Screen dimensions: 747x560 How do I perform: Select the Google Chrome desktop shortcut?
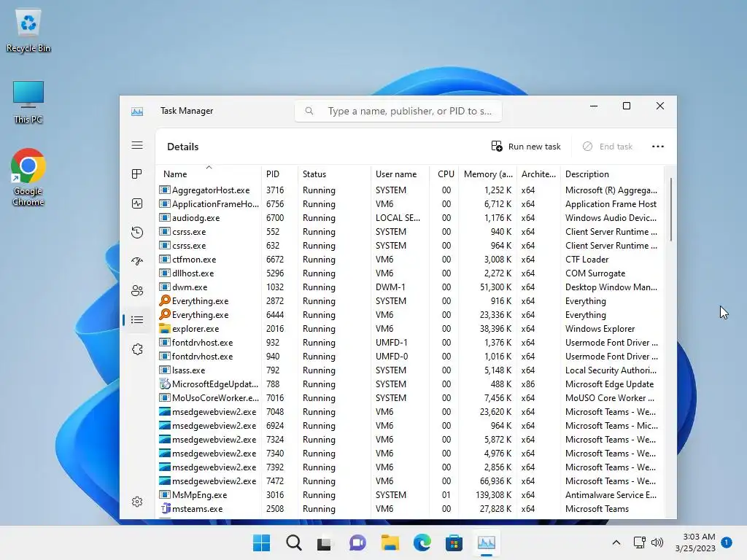[x=28, y=178]
